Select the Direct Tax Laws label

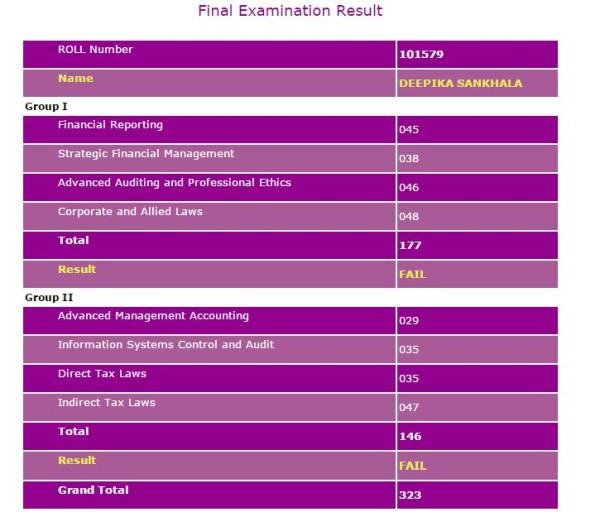(102, 374)
